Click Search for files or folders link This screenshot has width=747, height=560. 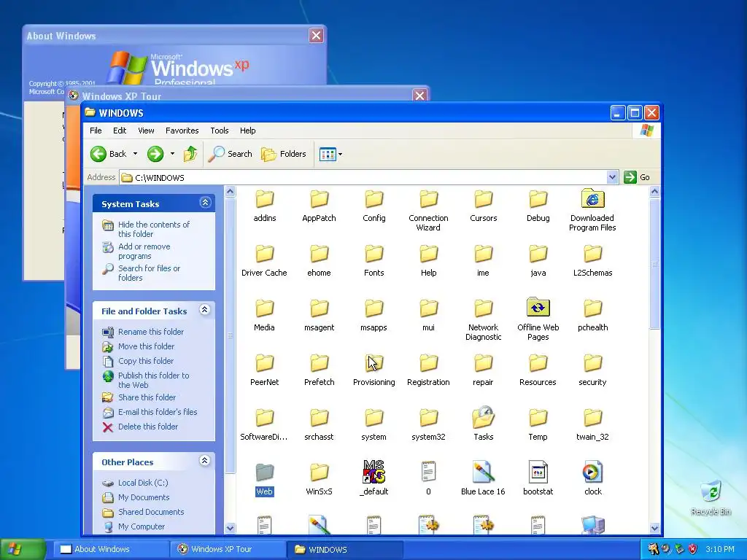click(149, 273)
